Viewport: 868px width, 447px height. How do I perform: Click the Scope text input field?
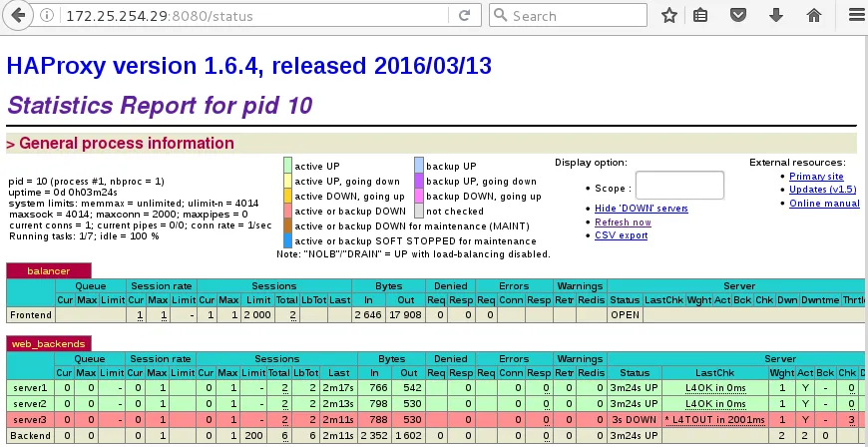tap(679, 185)
